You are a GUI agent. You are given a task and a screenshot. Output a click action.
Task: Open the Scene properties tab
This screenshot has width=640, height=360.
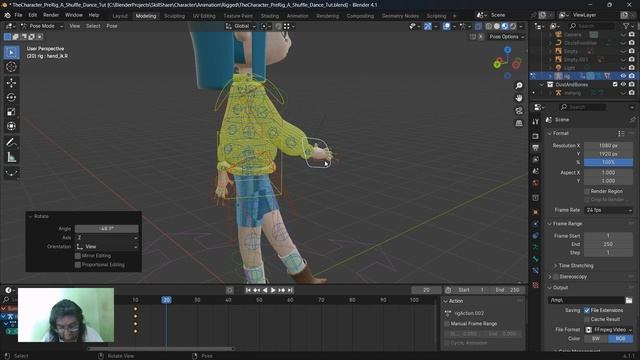pos(536,171)
